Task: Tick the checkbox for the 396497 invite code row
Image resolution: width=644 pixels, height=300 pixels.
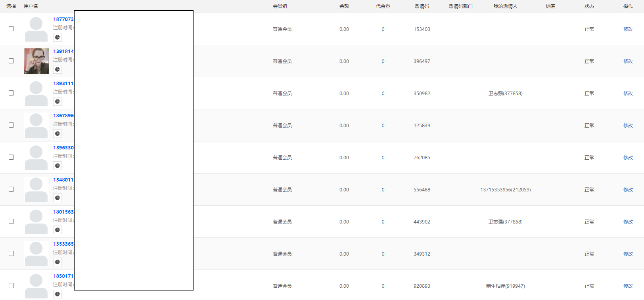Action: [x=11, y=61]
